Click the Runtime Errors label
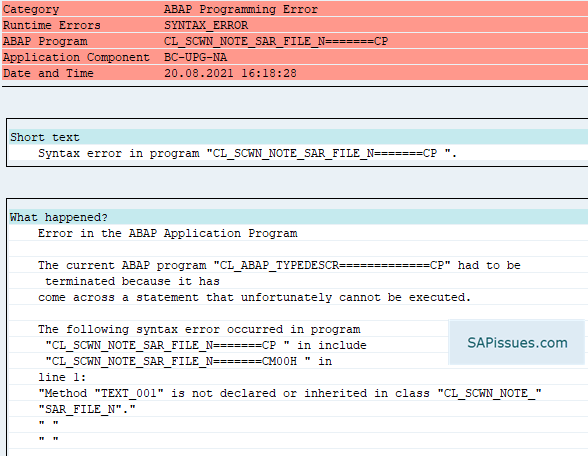Screen dimensions: 588x456 52,25
